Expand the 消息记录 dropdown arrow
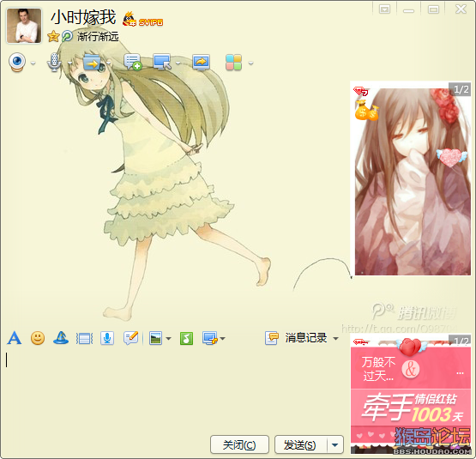Viewport: 476px width, 459px height. click(x=335, y=338)
